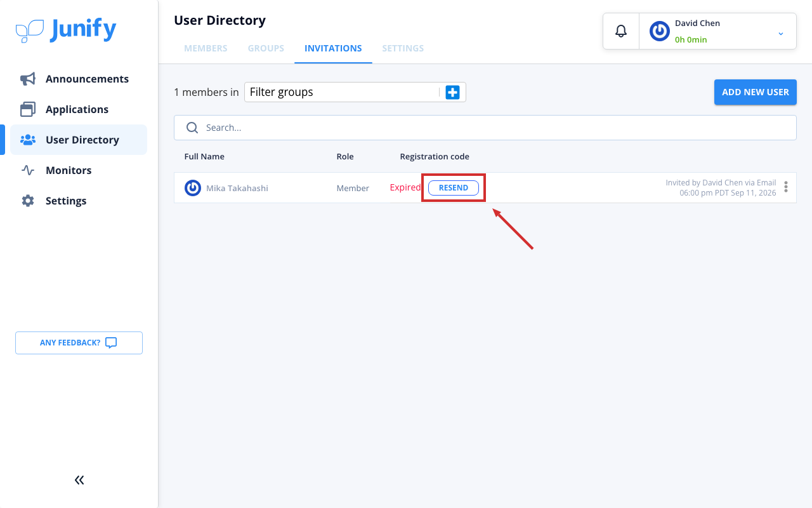Viewport: 812px width, 508px height.
Task: Click the Add New User button
Action: [756, 92]
